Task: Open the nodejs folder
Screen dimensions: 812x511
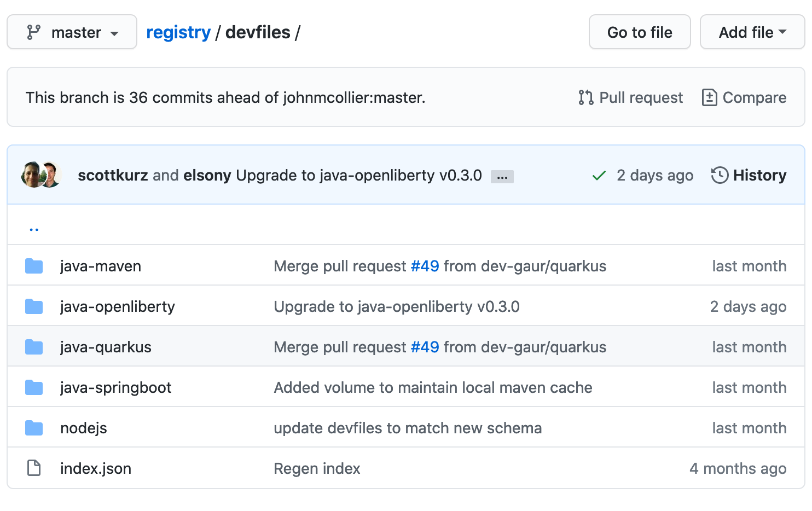Action: click(x=84, y=428)
